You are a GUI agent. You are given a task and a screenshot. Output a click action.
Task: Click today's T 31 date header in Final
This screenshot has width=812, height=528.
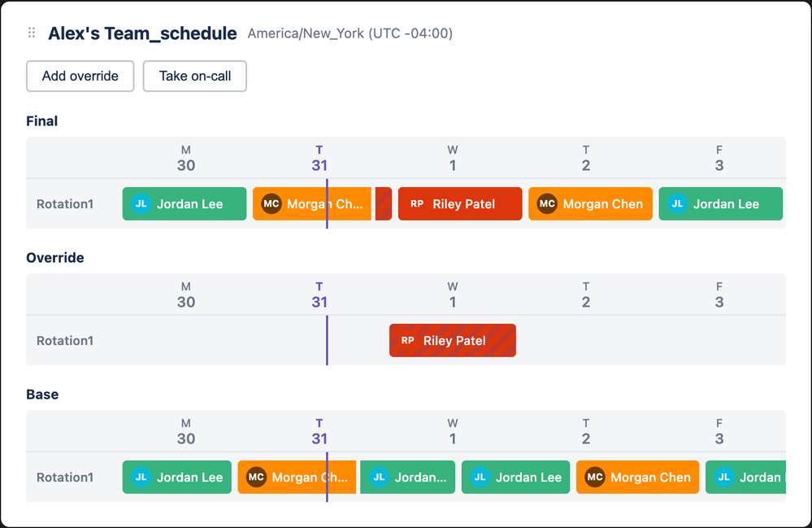tap(319, 159)
